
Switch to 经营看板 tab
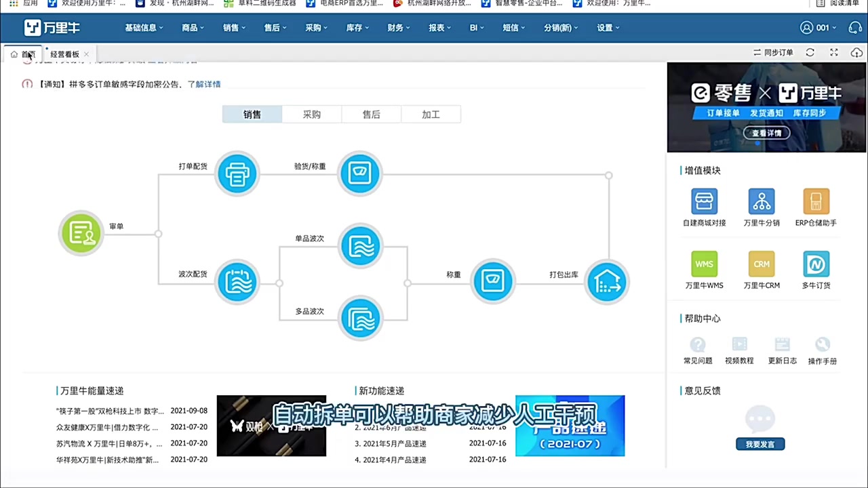pyautogui.click(x=64, y=54)
